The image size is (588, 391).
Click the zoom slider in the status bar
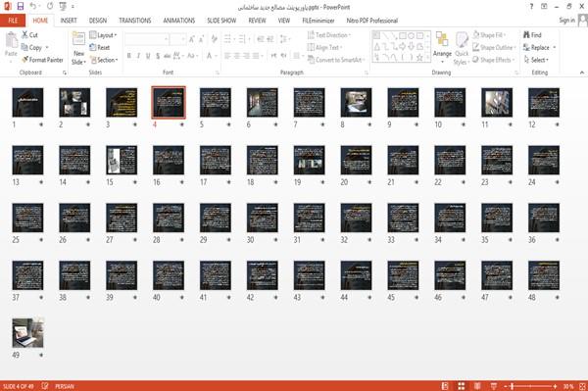point(530,386)
